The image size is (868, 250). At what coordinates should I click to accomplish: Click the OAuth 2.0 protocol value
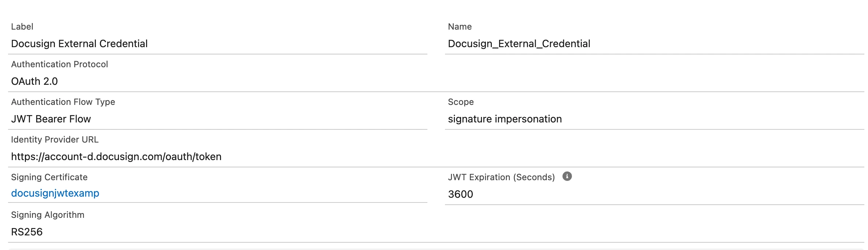(x=34, y=81)
